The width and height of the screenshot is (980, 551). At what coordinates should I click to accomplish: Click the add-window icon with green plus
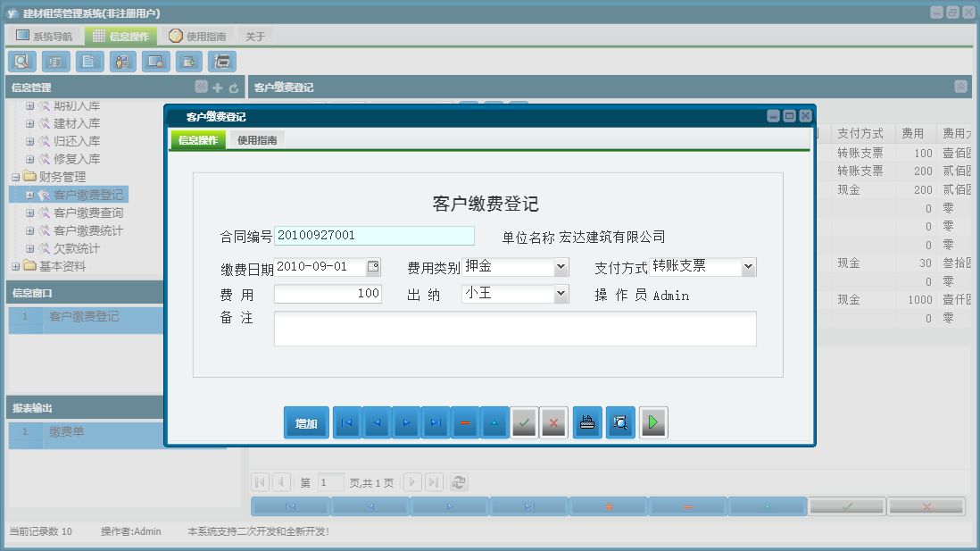click(x=188, y=62)
